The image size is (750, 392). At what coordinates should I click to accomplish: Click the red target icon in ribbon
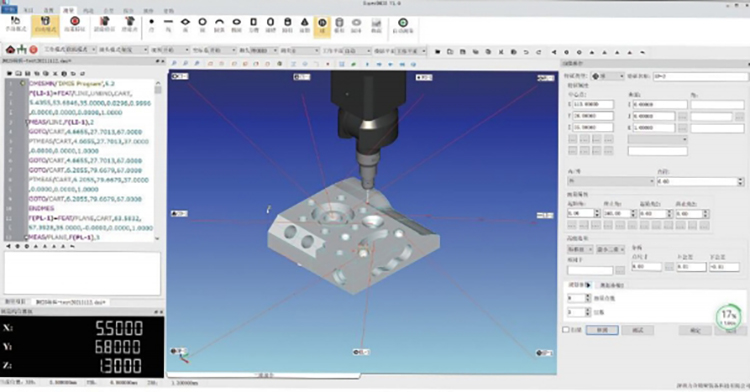pyautogui.click(x=75, y=24)
